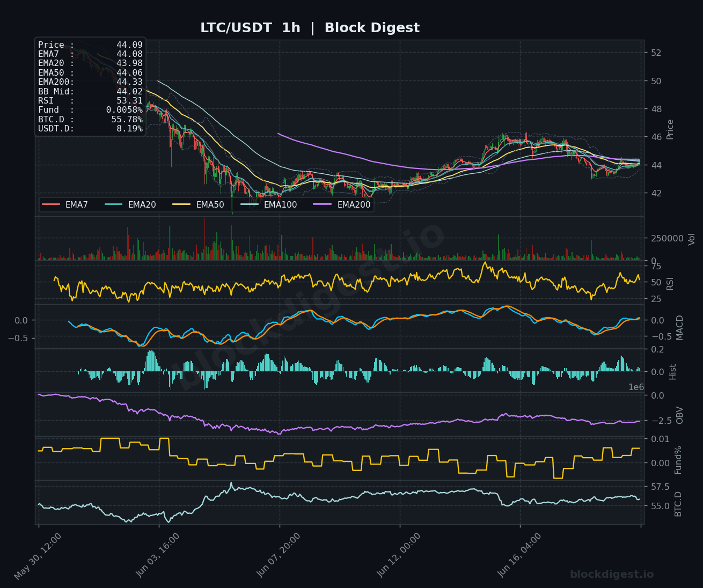Click the blockdigest.io footer text
The height and width of the screenshot is (588, 703).
(612, 575)
